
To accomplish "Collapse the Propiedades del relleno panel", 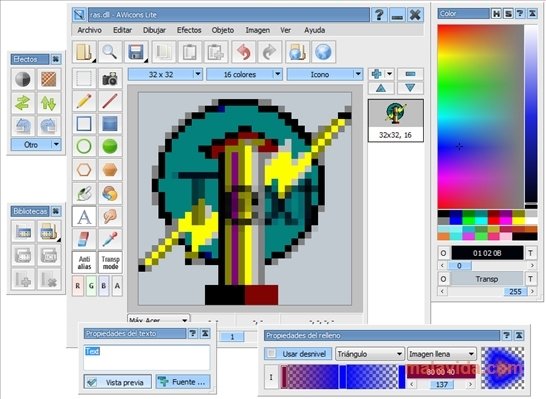I will point(519,336).
